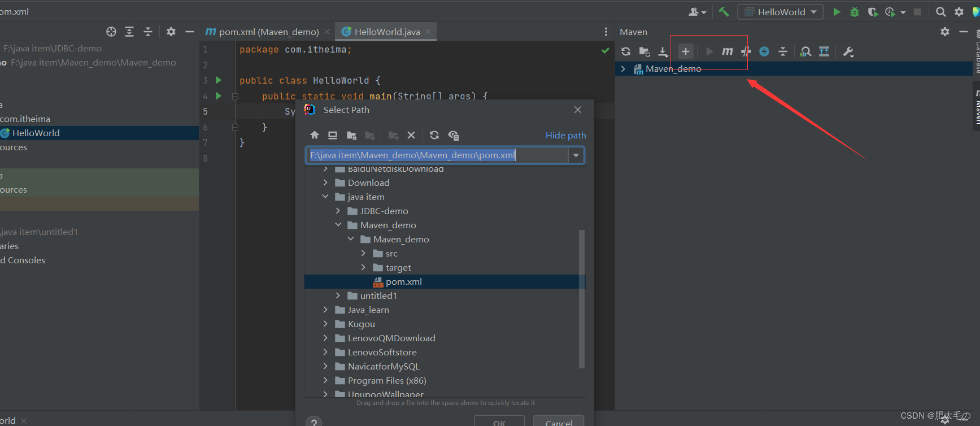
Task: Expand the target folder
Action: click(363, 267)
